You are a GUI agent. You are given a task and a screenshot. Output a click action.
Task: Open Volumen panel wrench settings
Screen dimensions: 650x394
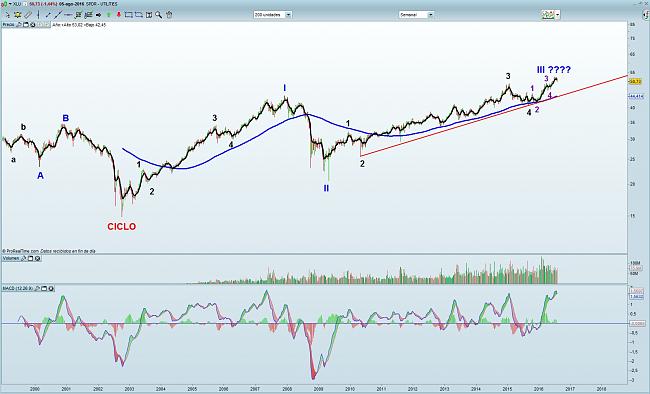[x=24, y=258]
